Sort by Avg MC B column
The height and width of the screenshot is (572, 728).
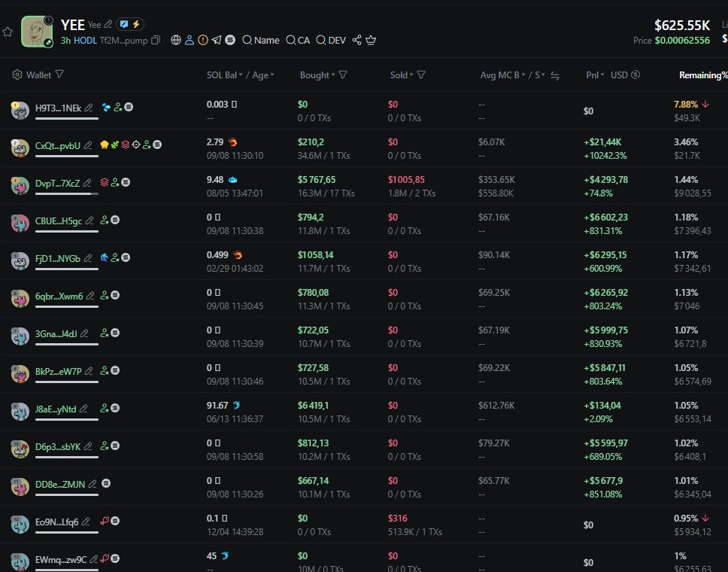(x=503, y=75)
